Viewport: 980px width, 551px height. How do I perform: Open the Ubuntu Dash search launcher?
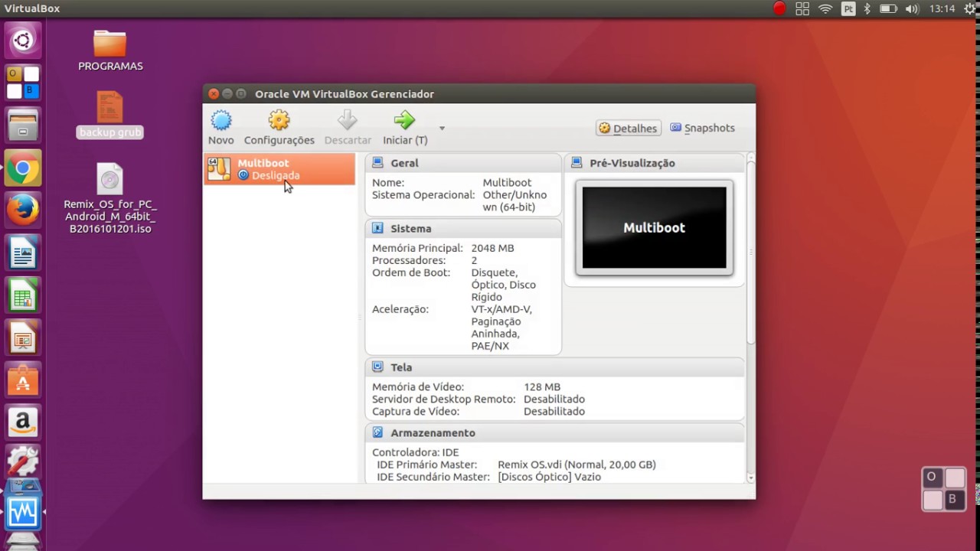coord(23,41)
